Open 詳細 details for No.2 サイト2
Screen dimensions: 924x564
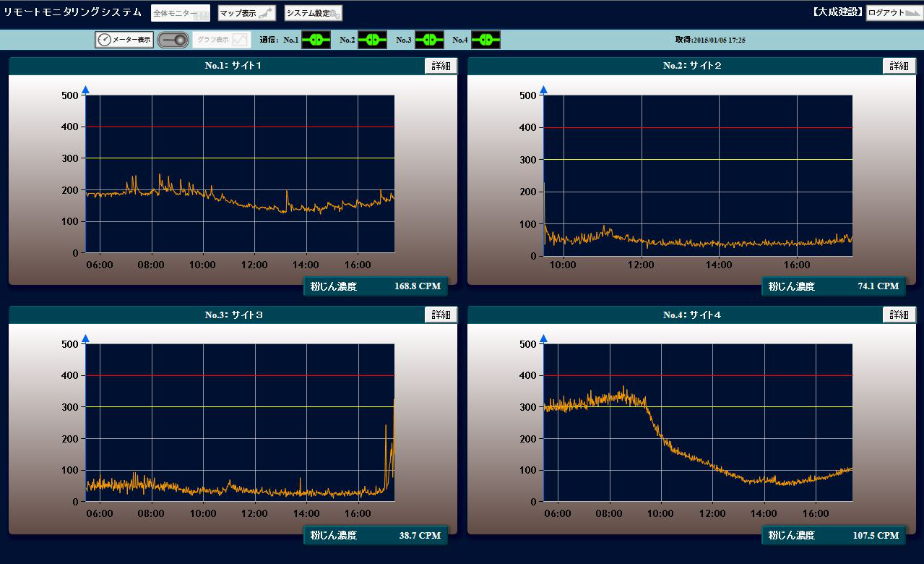(899, 66)
